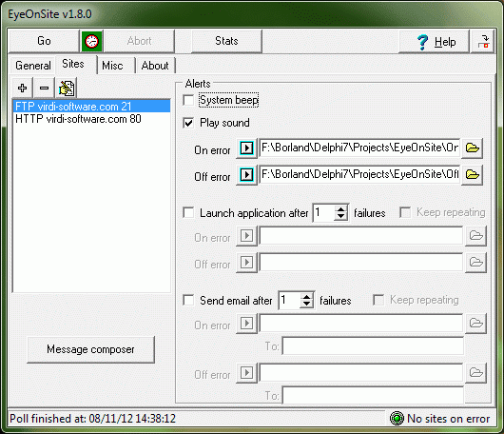The height and width of the screenshot is (434, 504).
Task: Enable Launch application after failures checkbox
Action: [x=188, y=212]
